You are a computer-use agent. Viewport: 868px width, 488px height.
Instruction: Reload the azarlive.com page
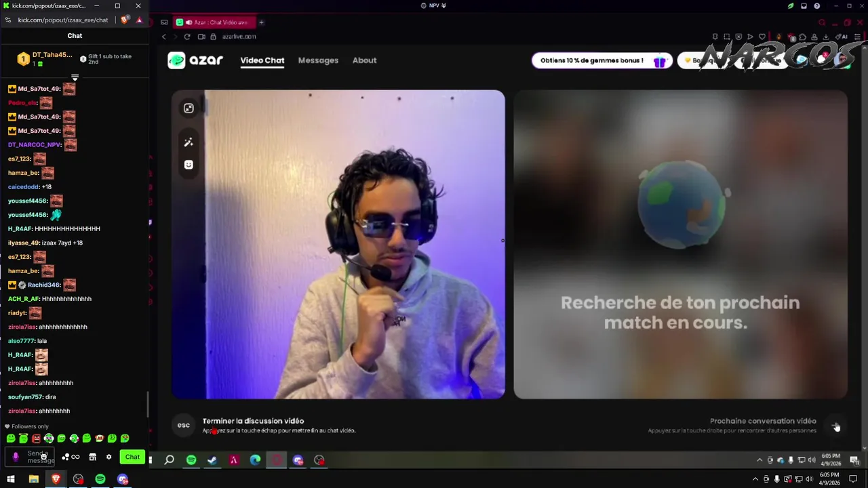click(187, 37)
